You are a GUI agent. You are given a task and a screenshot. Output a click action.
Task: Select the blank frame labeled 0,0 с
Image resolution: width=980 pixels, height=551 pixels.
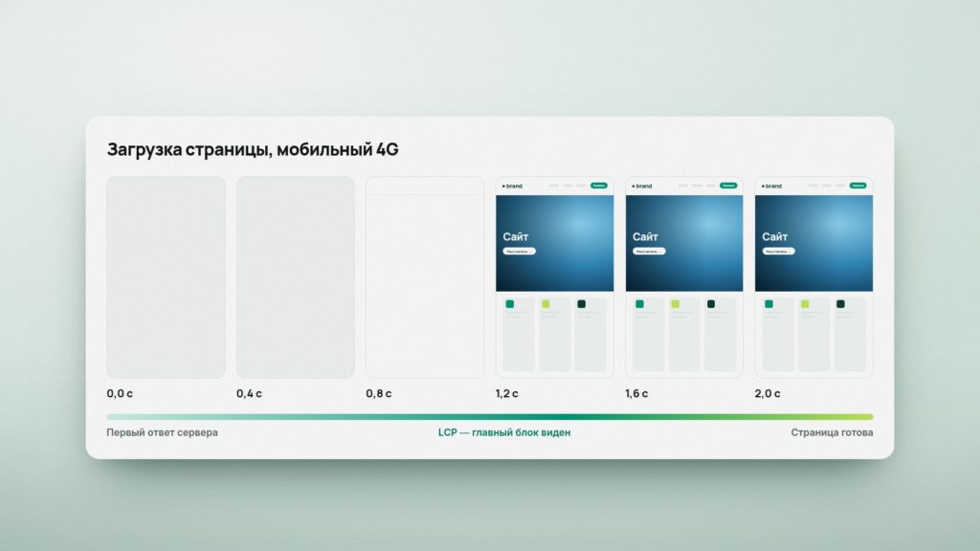click(x=166, y=276)
